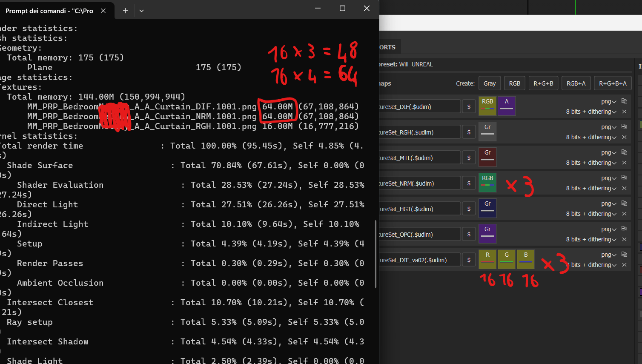Select the B channel swatch of DIF_va02
The image size is (642, 364).
click(x=526, y=259)
